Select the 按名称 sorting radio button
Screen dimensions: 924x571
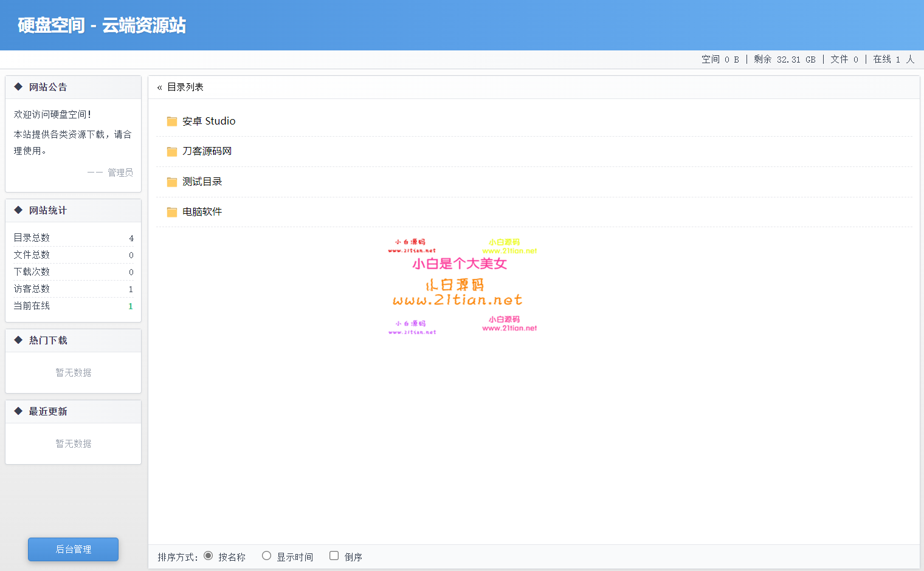tap(208, 555)
